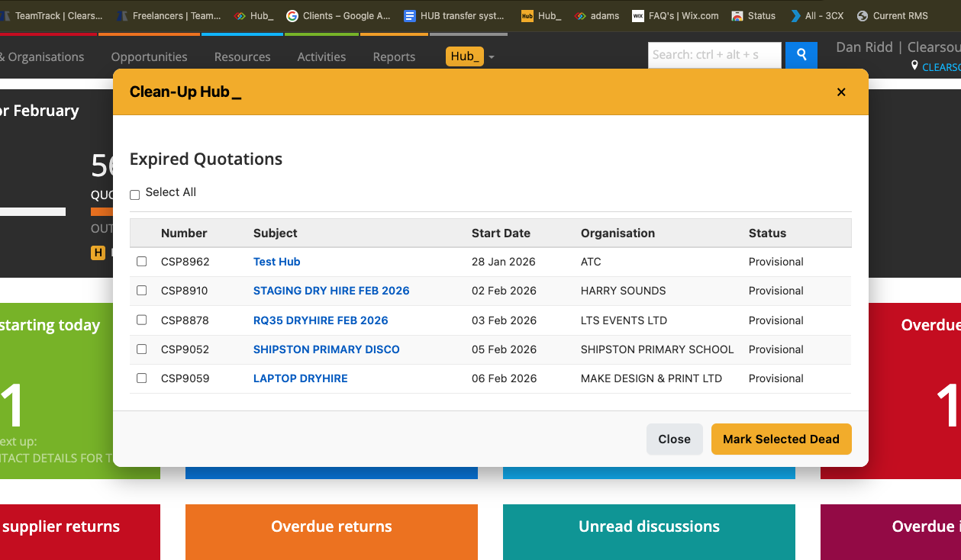This screenshot has height=560, width=961.
Task: Open the Current RMS browser tab favicon
Action: point(861,15)
